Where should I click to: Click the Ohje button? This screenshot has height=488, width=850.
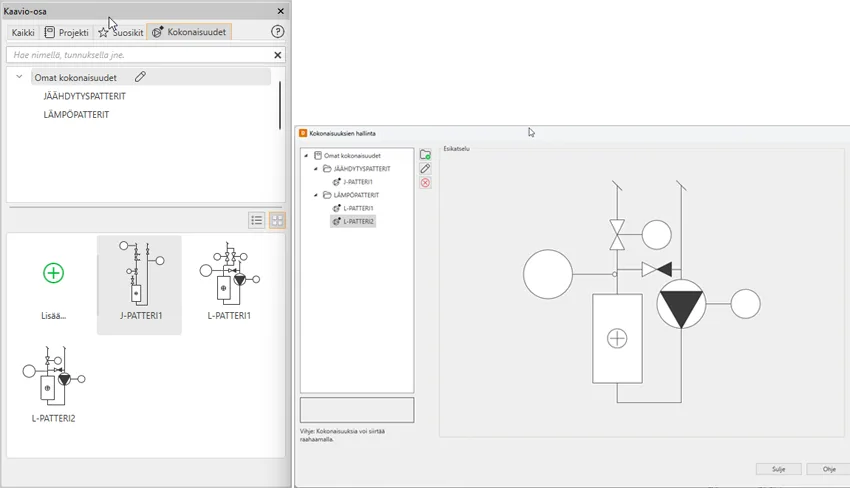pos(828,469)
